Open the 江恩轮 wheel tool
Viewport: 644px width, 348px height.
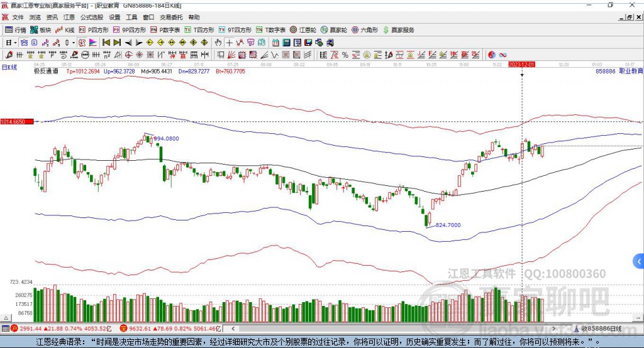[303, 30]
